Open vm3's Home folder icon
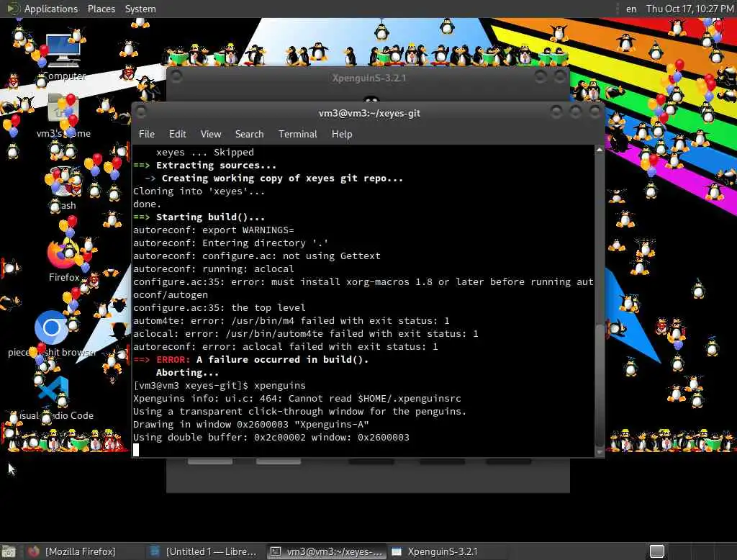 coord(63,108)
